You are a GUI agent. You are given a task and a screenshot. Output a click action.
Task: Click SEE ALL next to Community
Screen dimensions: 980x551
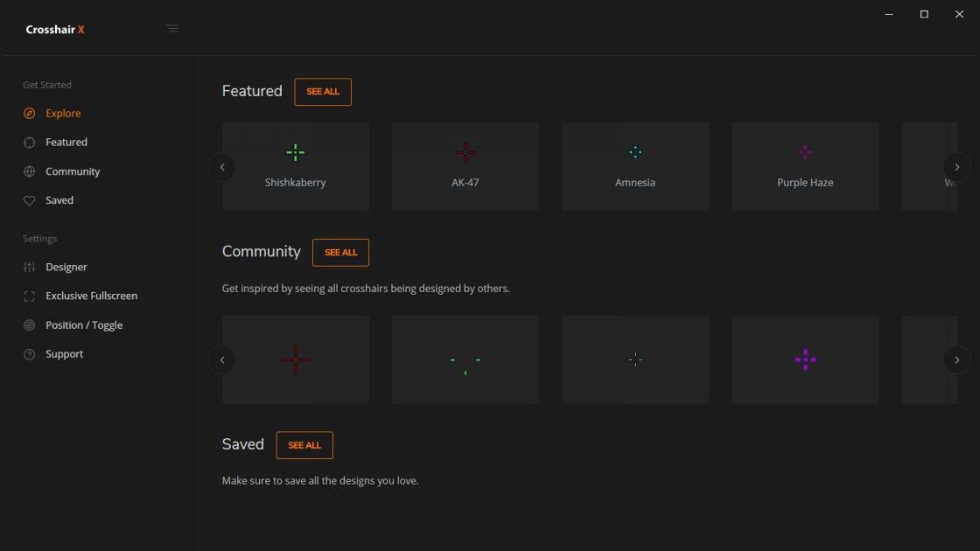340,253
